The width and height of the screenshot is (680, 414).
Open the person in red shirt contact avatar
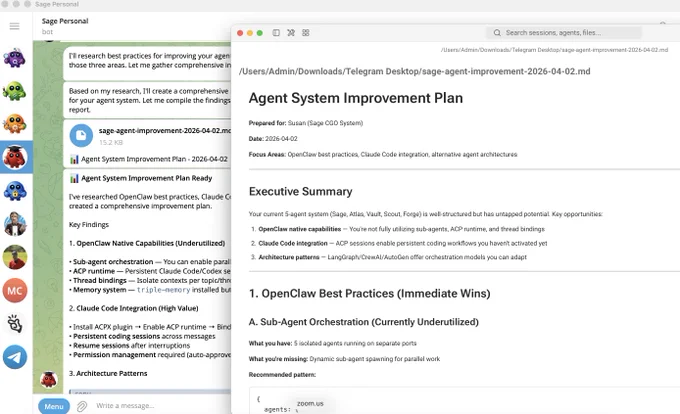click(x=15, y=257)
